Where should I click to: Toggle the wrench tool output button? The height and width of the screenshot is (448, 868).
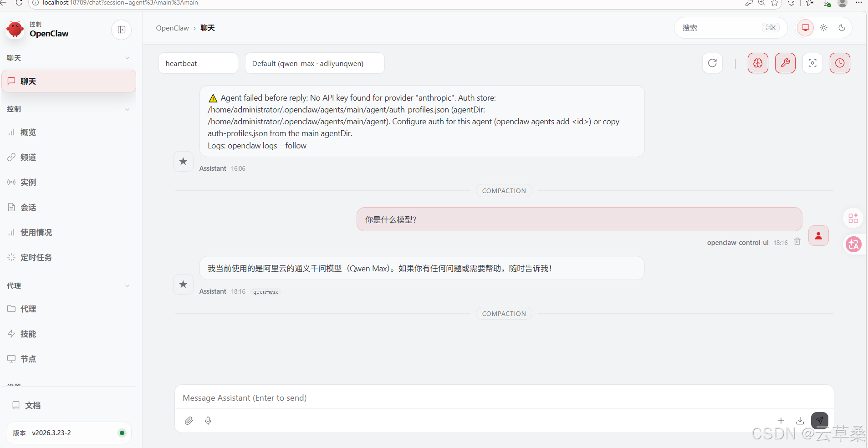tap(786, 63)
